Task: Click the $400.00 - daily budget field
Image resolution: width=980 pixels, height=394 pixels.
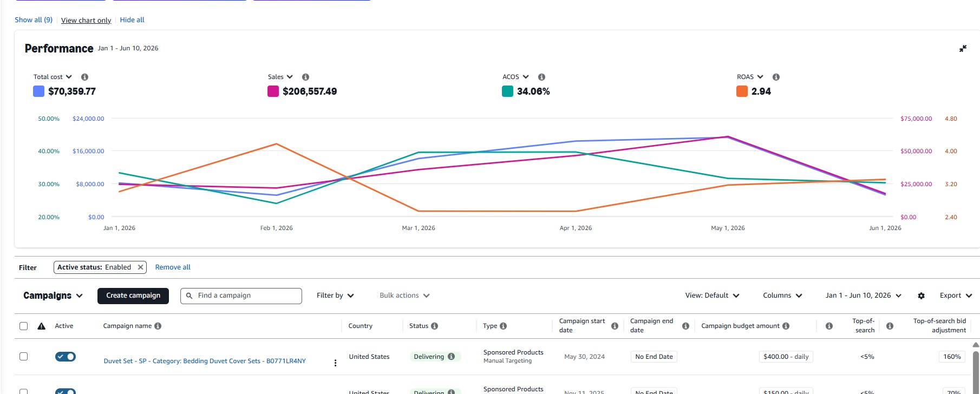Action: [x=786, y=357]
